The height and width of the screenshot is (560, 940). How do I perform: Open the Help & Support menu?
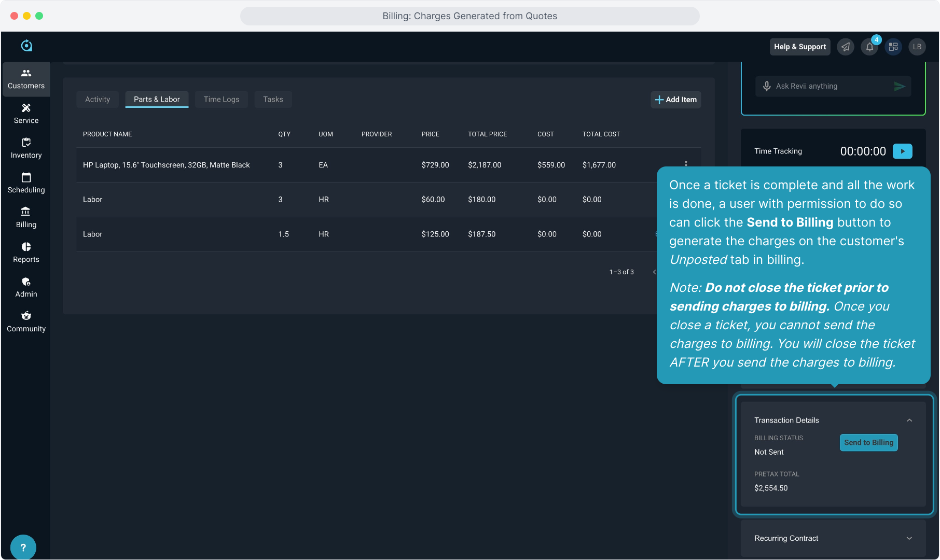(799, 47)
